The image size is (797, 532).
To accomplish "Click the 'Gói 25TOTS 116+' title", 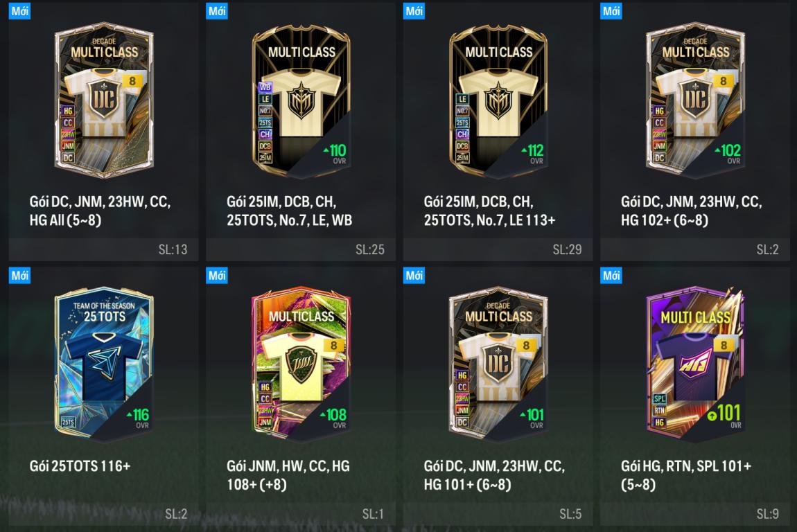I will [x=80, y=466].
